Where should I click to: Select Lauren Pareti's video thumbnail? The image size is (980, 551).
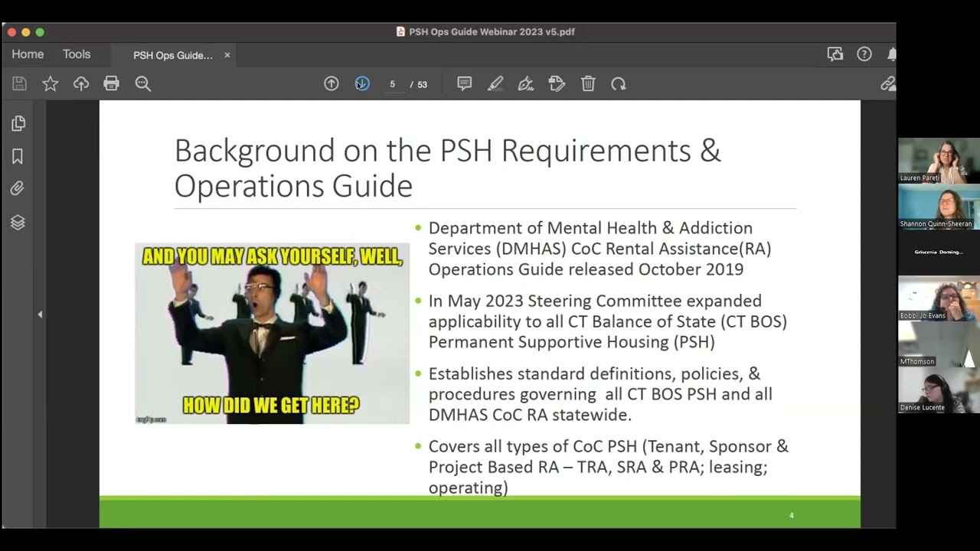tap(939, 160)
